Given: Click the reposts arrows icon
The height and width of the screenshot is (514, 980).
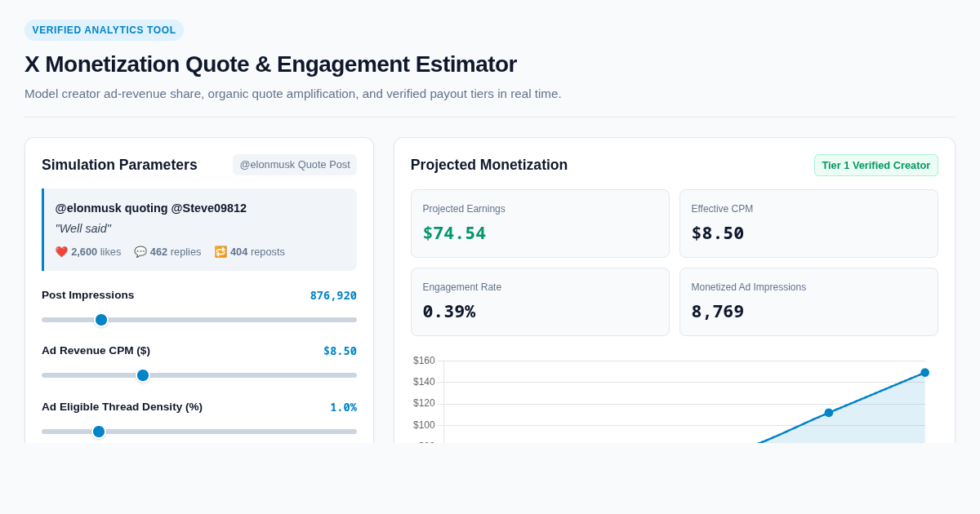Looking at the screenshot, I should pos(220,252).
